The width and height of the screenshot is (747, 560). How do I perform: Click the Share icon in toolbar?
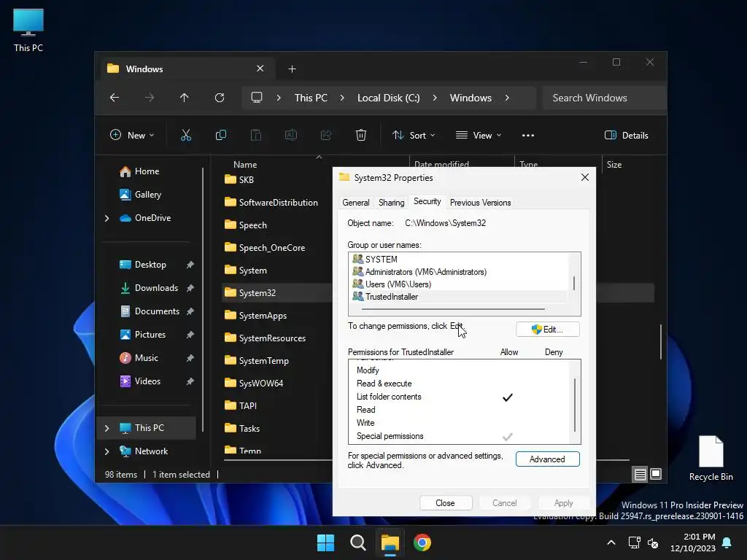coord(326,135)
